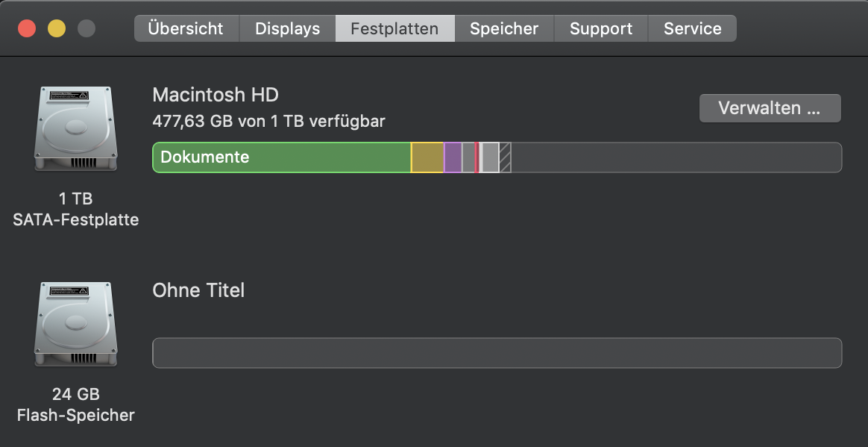Click the Ohne Titel volume name
This screenshot has width=868, height=447.
(198, 290)
